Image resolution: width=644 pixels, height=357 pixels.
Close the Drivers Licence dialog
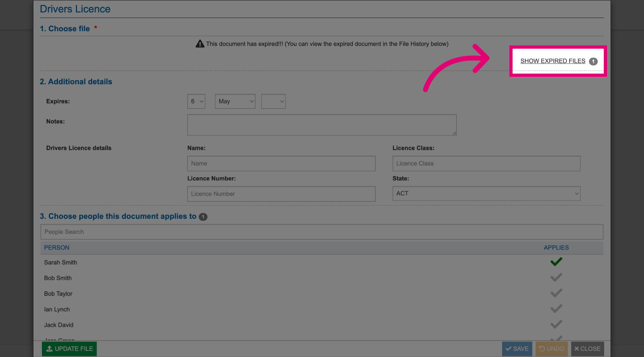(587, 349)
